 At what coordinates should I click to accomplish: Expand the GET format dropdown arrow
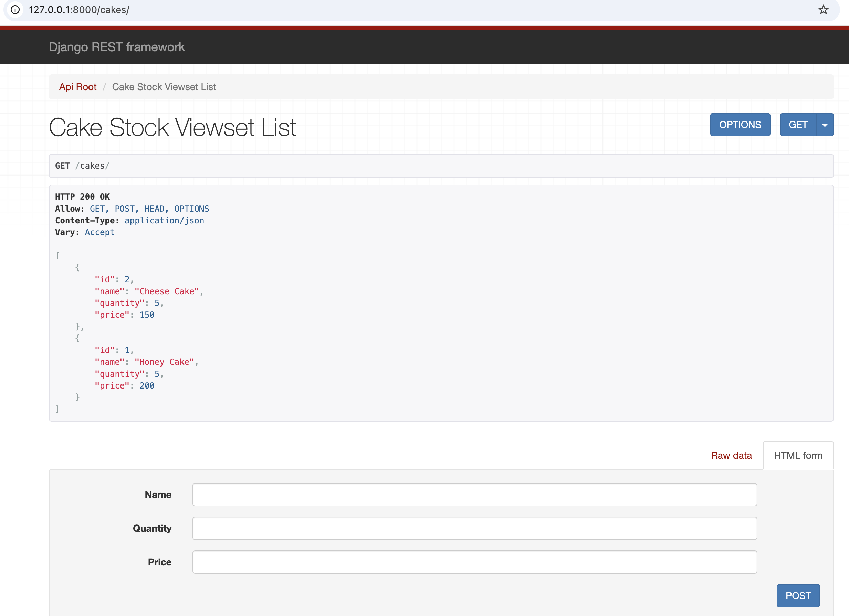pyautogui.click(x=825, y=125)
